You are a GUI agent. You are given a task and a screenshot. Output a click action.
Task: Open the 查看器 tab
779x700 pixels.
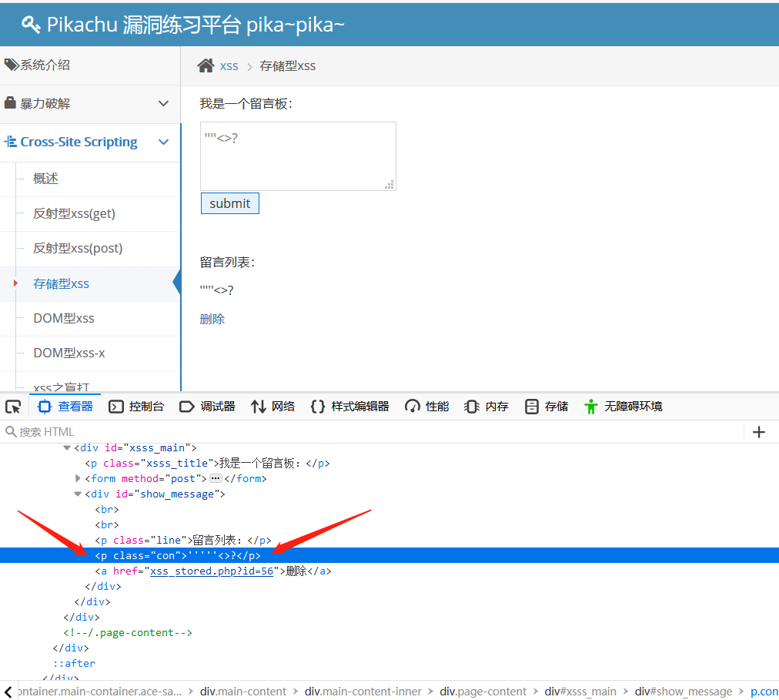(x=65, y=407)
